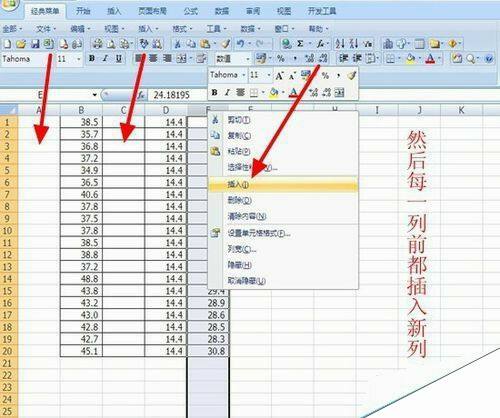This screenshot has width=500, height=418.
Task: Click the Font Color A in mini toolbar
Action: pos(293,92)
